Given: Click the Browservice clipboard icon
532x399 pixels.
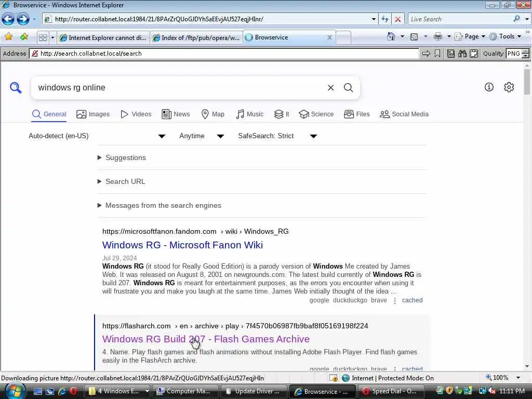Looking at the screenshot, I should (x=474, y=54).
